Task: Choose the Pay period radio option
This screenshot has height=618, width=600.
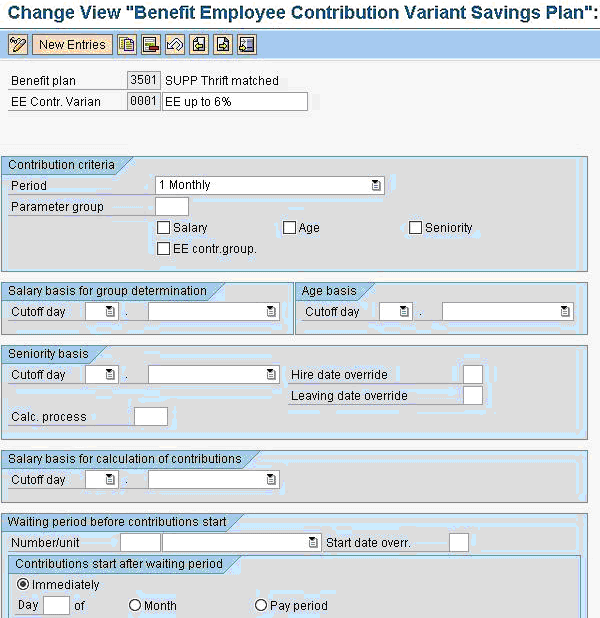Action: point(262,606)
